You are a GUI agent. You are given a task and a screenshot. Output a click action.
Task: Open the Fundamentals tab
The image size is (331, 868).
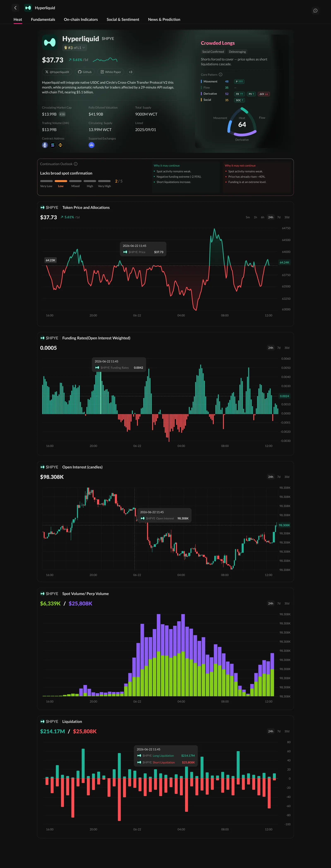[43, 20]
